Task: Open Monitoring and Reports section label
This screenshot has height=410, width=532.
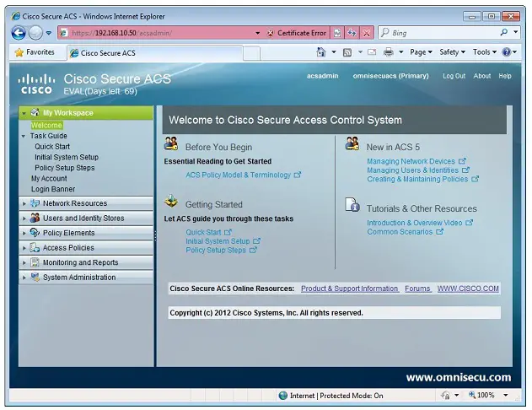Action: tap(80, 262)
